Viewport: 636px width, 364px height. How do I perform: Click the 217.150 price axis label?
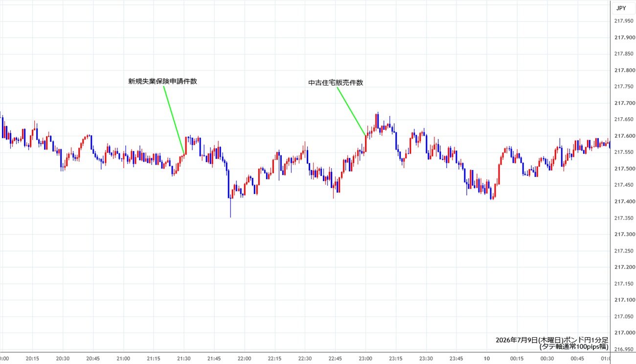pyautogui.click(x=624, y=283)
